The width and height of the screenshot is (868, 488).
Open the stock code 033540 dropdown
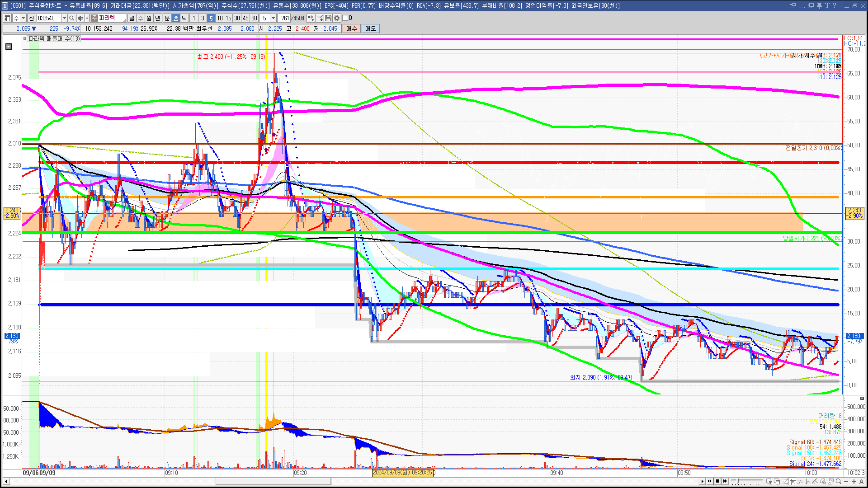(x=64, y=18)
